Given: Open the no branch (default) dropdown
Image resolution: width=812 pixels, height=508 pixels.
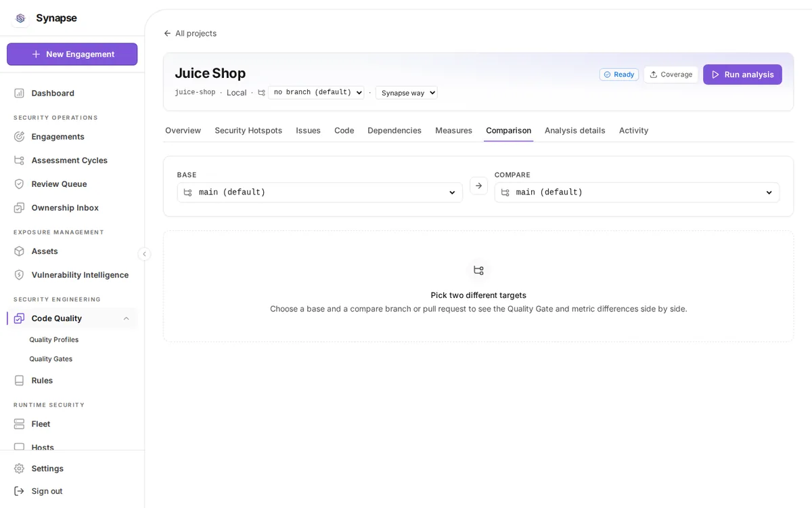Looking at the screenshot, I should 316,93.
